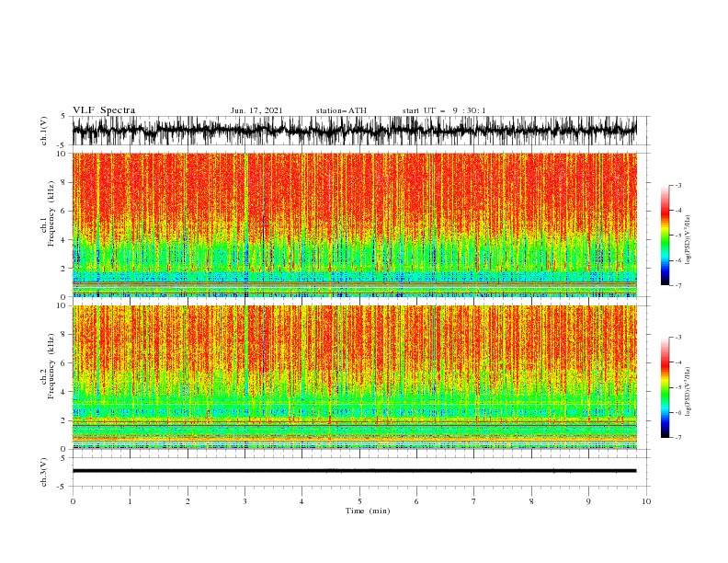Screen dimensions: 728x563
Task: Click the ch.3 flat voltage trace
Action: 354,471
